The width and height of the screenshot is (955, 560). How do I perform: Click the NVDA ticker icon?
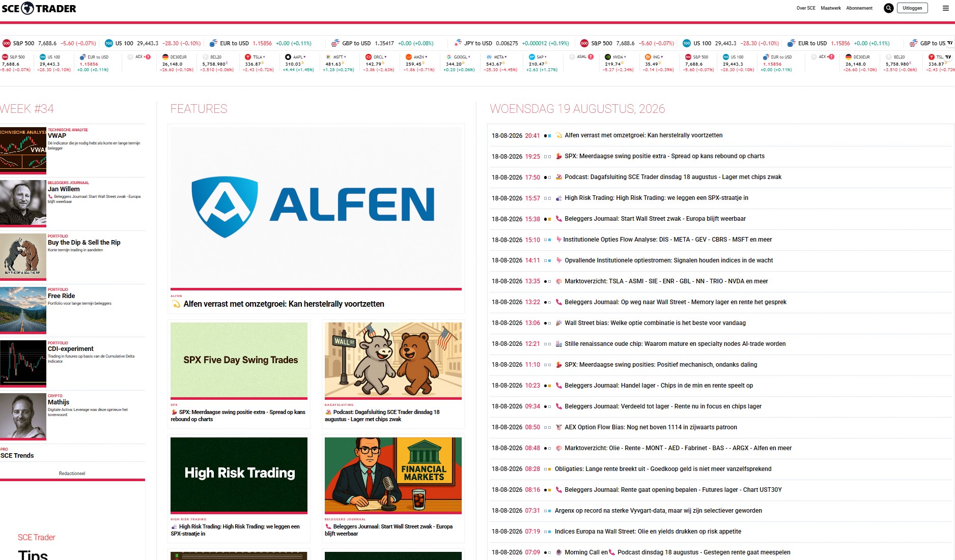click(608, 57)
